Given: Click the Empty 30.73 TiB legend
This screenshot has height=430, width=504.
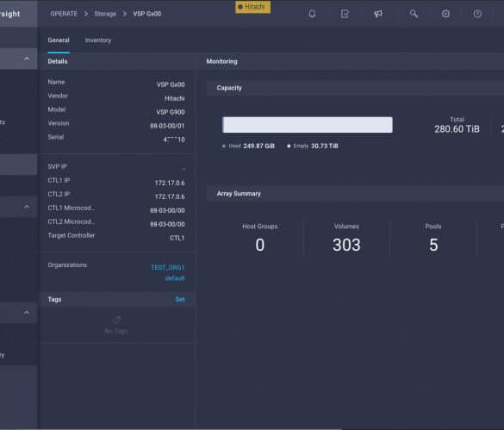Looking at the screenshot, I should click(x=313, y=146).
